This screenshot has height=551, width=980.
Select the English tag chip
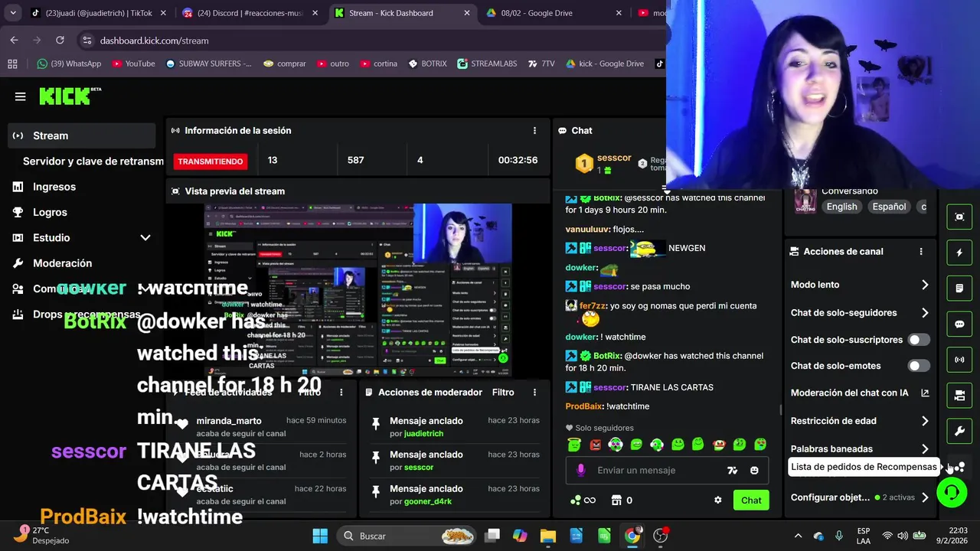841,207
